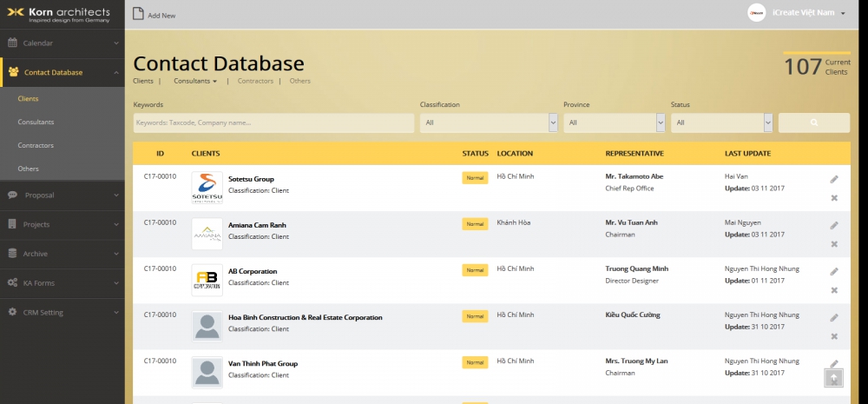Click the Proposal speech bubble icon
Viewport: 868px width, 404px height.
(13, 195)
